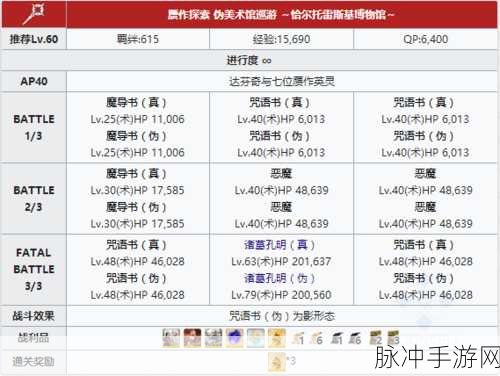Click the 战斗效果 row label
The width and height of the screenshot is (500, 376).
click(34, 316)
